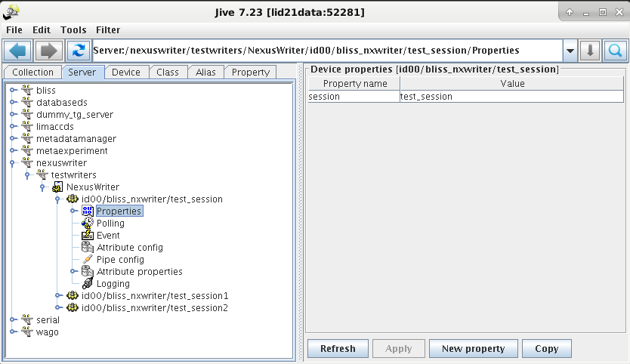
Task: Click the limaccds server icon
Action: pyautogui.click(x=27, y=127)
